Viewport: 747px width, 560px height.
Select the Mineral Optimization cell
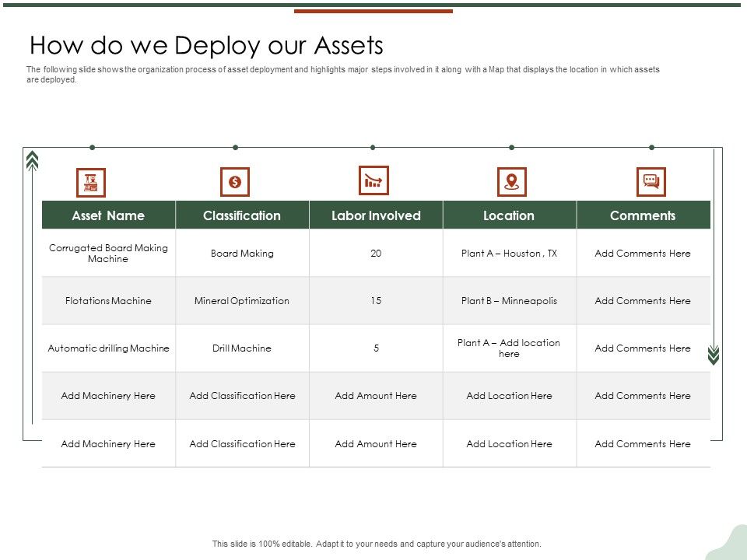coord(242,300)
